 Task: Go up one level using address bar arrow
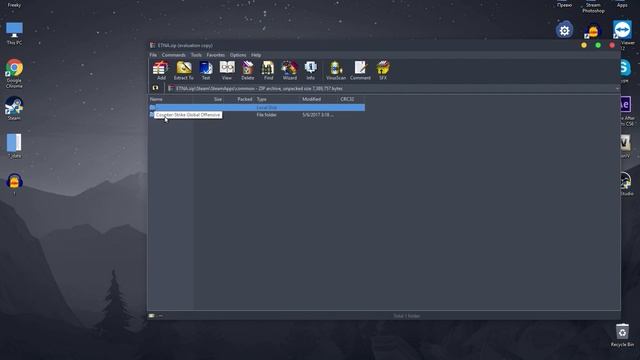tap(156, 88)
